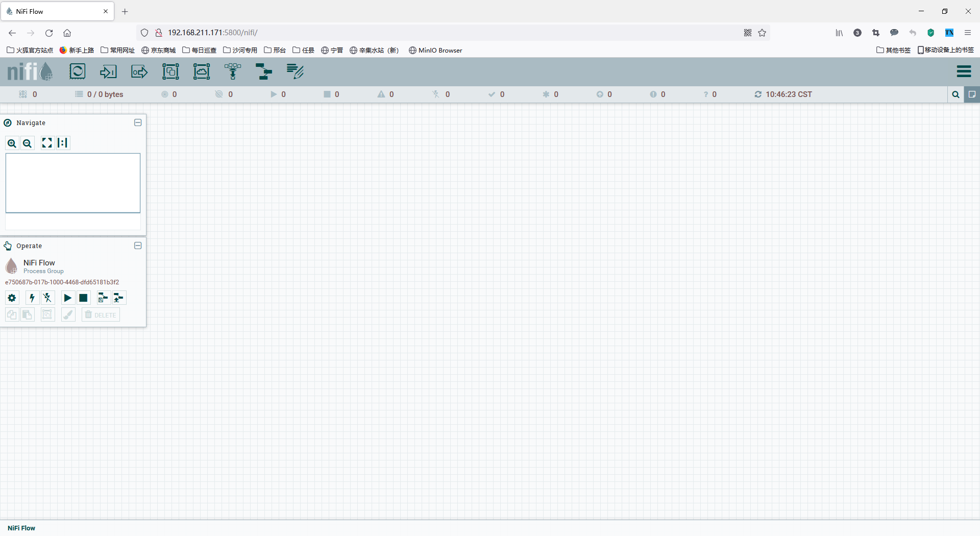The width and height of the screenshot is (980, 536).
Task: Collapse the Navigate panel
Action: pos(138,123)
